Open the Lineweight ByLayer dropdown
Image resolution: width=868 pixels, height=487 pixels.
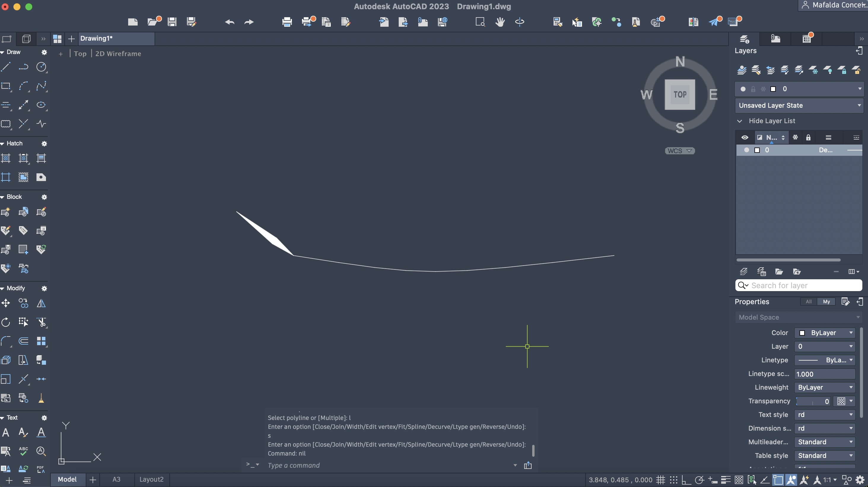824,387
